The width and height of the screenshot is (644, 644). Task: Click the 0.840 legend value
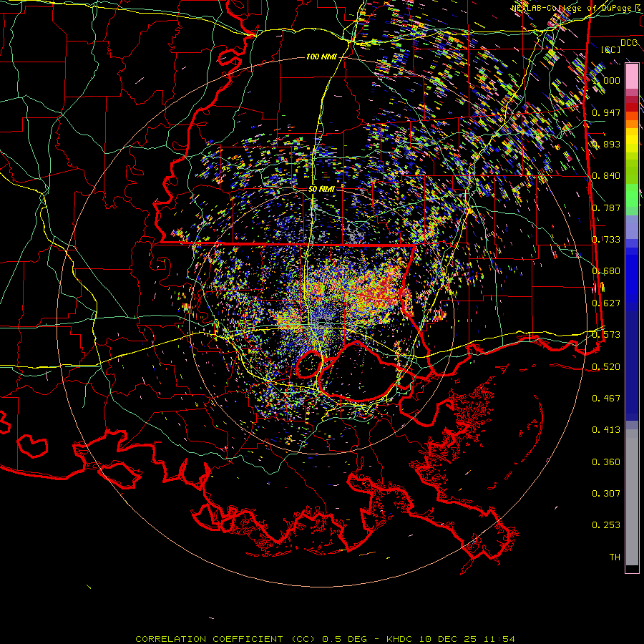(x=606, y=176)
